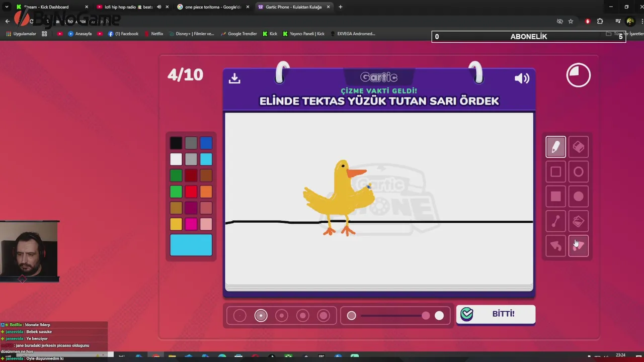Image resolution: width=644 pixels, height=362 pixels.
Task: Switch to Stream - Kick Dashboard tab
Action: point(50,7)
